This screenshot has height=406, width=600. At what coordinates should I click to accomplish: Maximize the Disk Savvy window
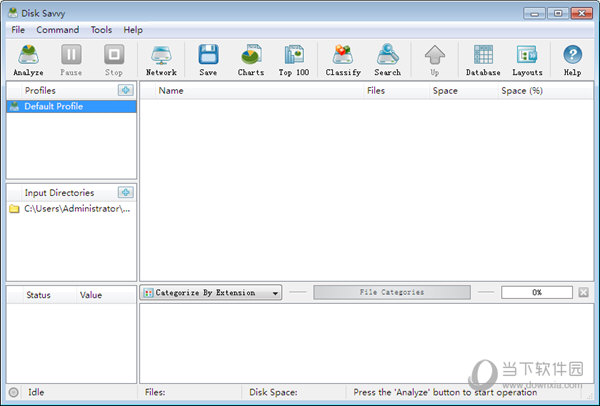(558, 13)
